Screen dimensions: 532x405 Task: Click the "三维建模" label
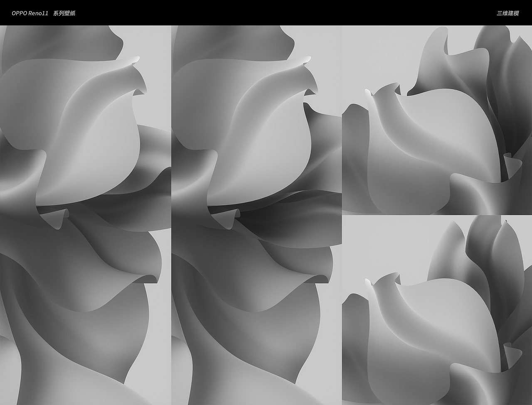coord(507,13)
